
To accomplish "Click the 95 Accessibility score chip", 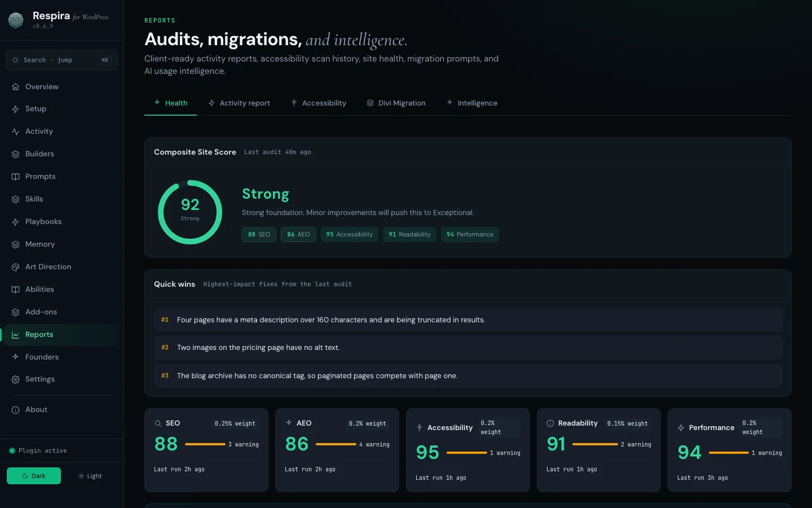I will pos(350,234).
